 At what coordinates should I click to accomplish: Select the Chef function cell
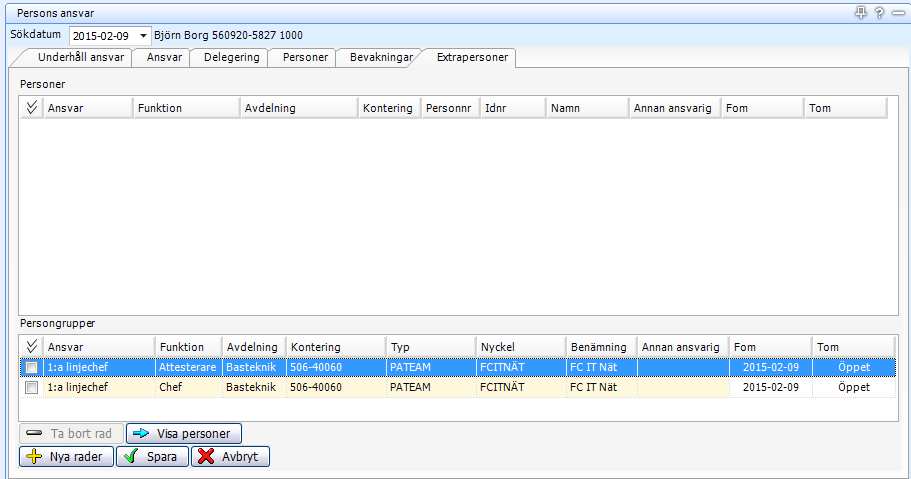(x=188, y=387)
